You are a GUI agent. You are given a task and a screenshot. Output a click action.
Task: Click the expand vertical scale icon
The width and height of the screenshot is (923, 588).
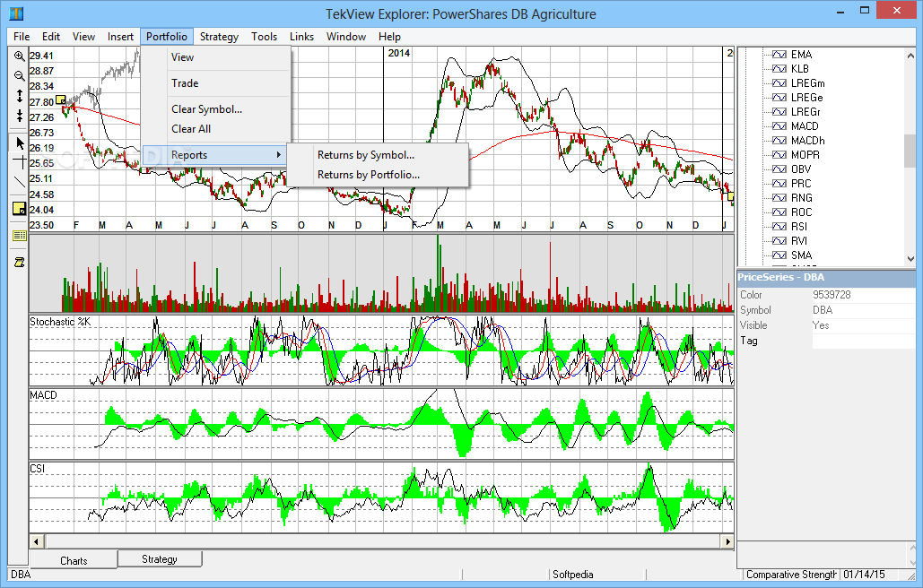(x=20, y=96)
